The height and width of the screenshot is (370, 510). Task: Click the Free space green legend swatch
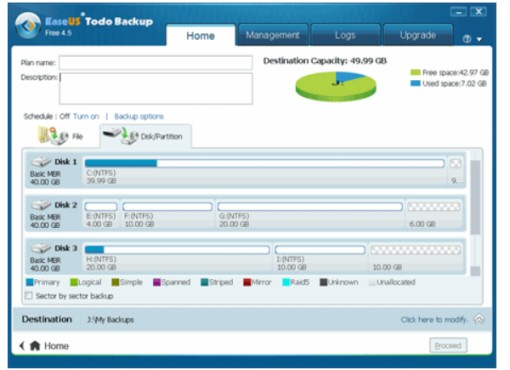415,72
